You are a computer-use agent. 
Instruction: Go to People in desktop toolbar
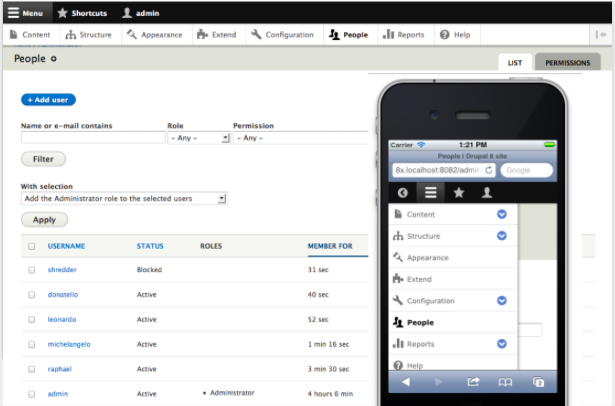(349, 35)
